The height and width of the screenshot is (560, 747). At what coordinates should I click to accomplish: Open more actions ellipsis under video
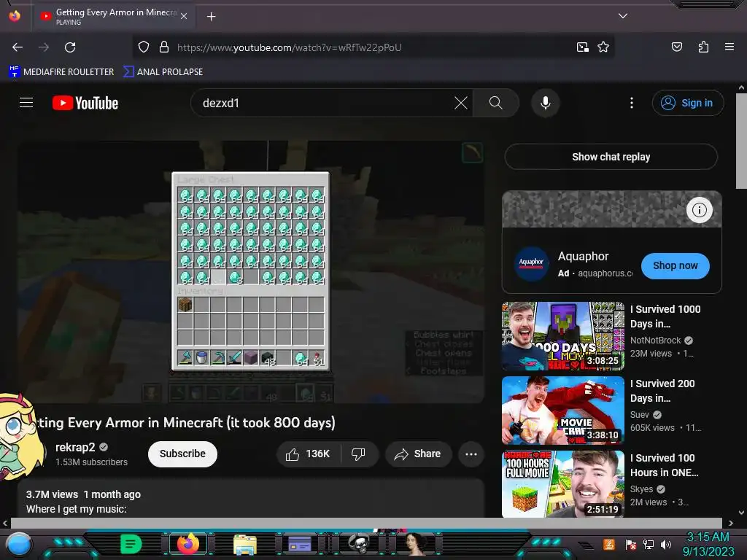471,454
